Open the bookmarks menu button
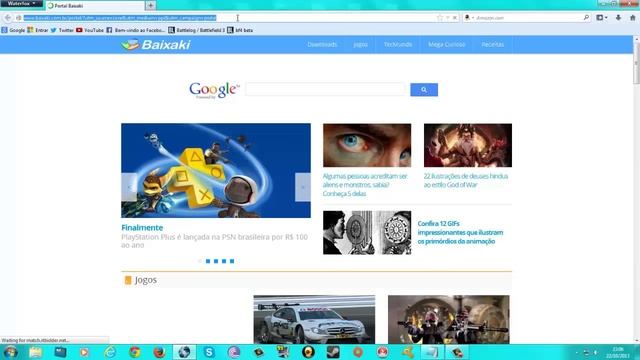This screenshot has width=640, height=360. tap(602, 18)
